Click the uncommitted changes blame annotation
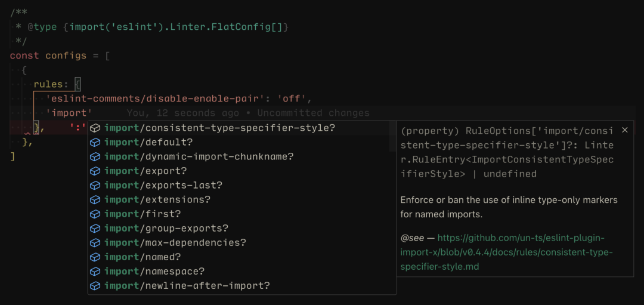This screenshot has width=644, height=305. coord(248,113)
